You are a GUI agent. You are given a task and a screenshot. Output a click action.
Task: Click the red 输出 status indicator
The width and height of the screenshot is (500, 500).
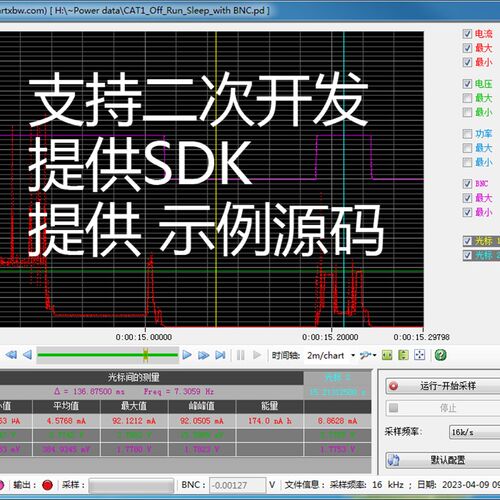tap(48, 485)
